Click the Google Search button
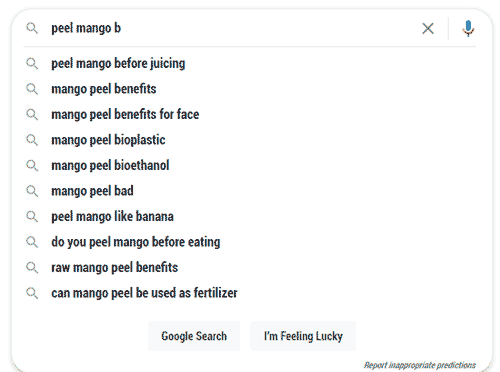 [x=194, y=336]
